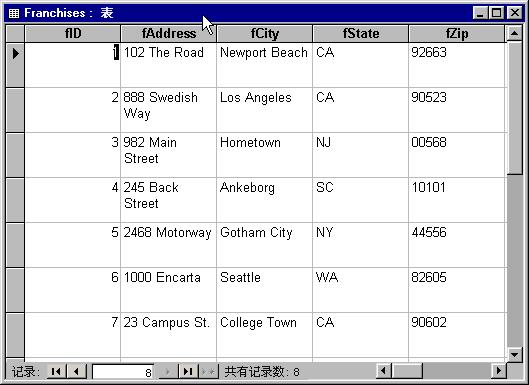Click the 888 Swedish Way address cell

click(168, 110)
